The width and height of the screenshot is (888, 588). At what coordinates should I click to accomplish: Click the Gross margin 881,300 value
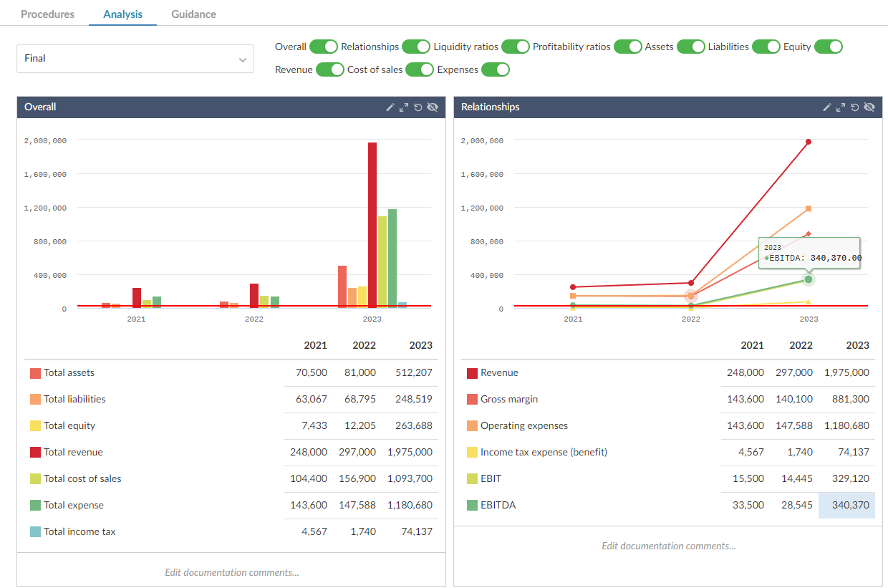(851, 400)
